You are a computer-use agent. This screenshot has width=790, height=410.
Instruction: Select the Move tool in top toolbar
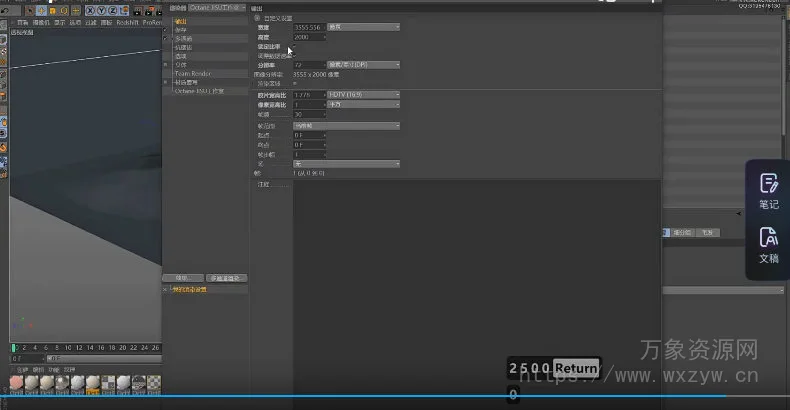[40, 10]
